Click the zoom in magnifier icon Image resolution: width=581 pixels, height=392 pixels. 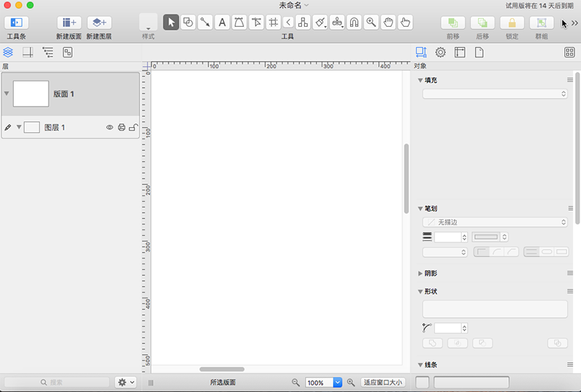[x=351, y=382]
